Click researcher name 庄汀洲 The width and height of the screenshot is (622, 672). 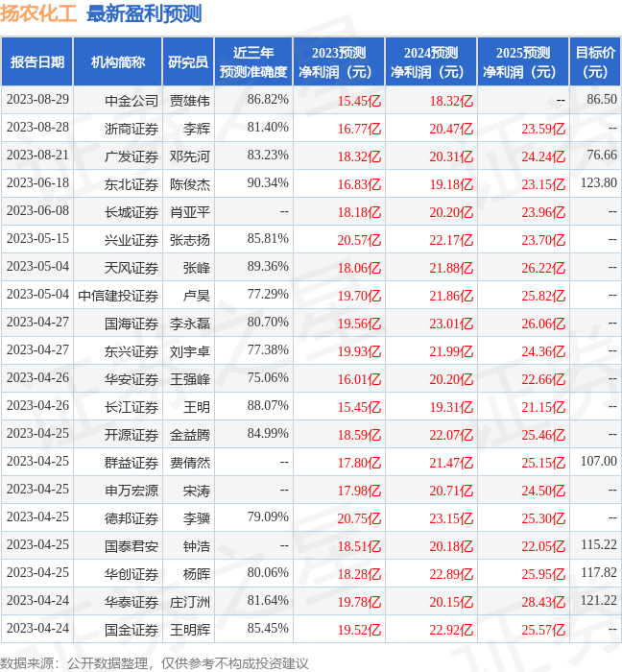click(x=190, y=602)
